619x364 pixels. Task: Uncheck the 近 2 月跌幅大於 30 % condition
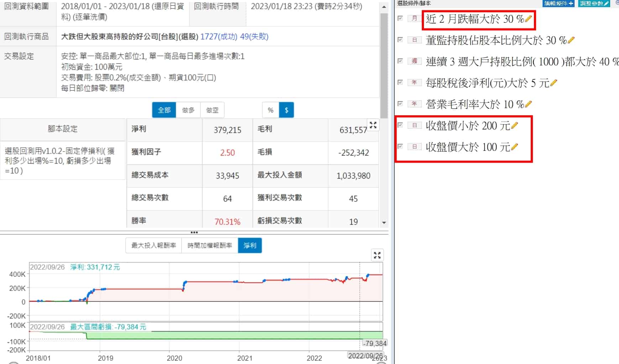point(400,18)
